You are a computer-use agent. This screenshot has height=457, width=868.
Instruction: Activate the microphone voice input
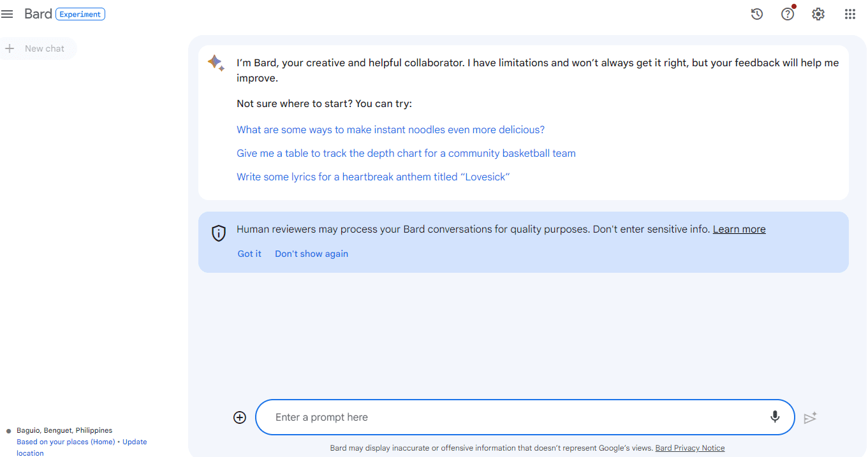(x=775, y=417)
